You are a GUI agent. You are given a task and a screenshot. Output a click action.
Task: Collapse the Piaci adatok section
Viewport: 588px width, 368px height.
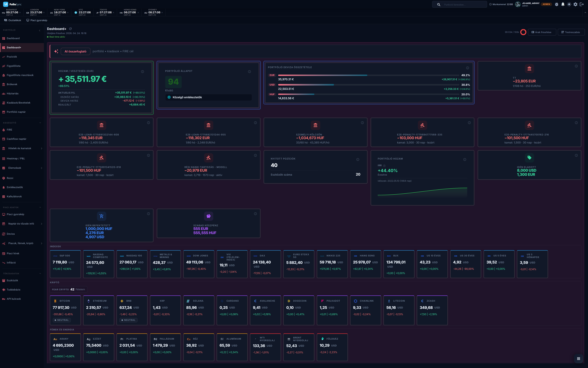point(40,207)
